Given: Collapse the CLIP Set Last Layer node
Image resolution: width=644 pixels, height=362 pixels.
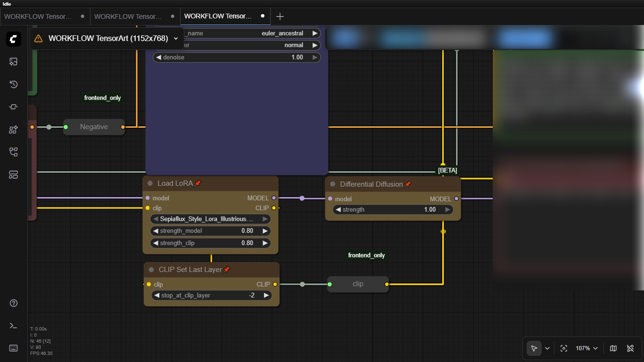Looking at the screenshot, I should [151, 270].
